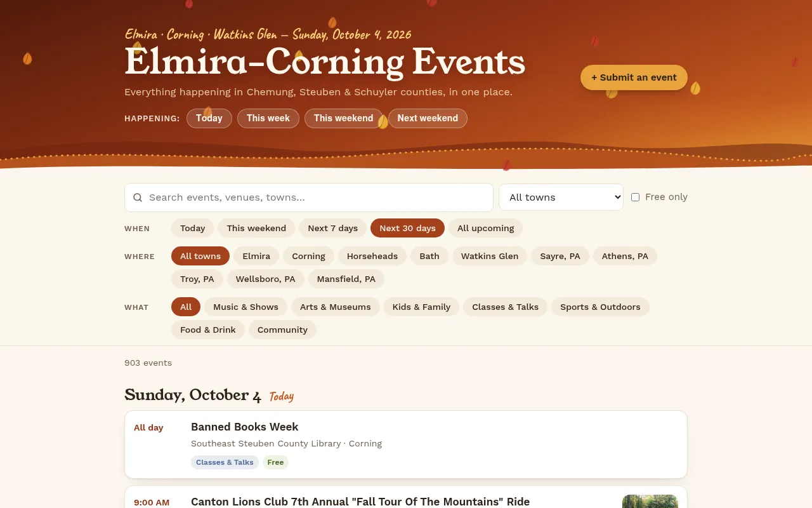
Task: Show events in Athens, PA
Action: [x=625, y=256]
